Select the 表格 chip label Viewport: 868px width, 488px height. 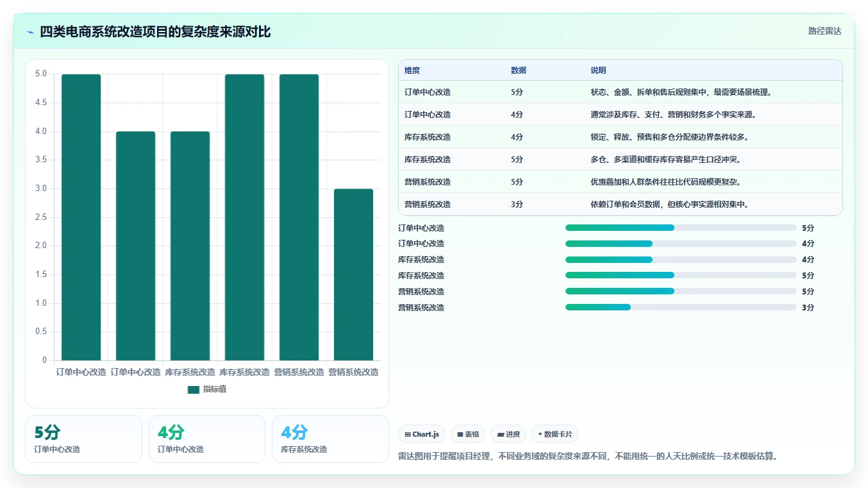(x=472, y=435)
